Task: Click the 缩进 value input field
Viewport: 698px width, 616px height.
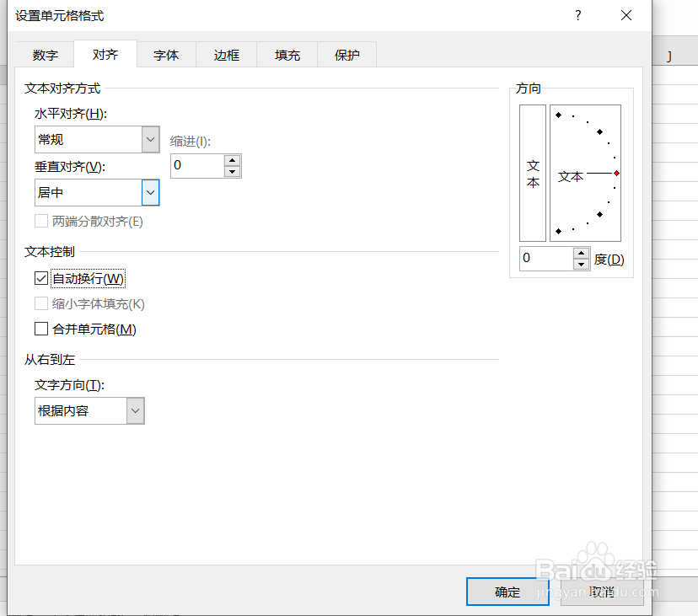Action: [x=197, y=165]
